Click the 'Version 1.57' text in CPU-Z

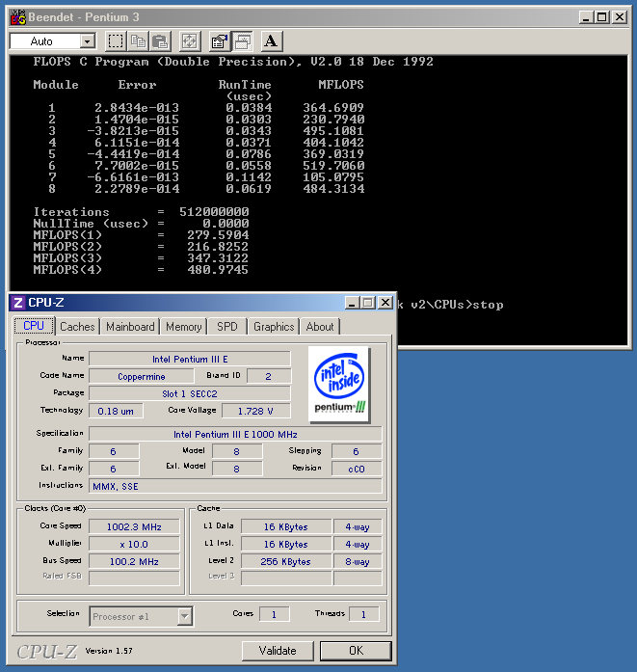point(109,651)
